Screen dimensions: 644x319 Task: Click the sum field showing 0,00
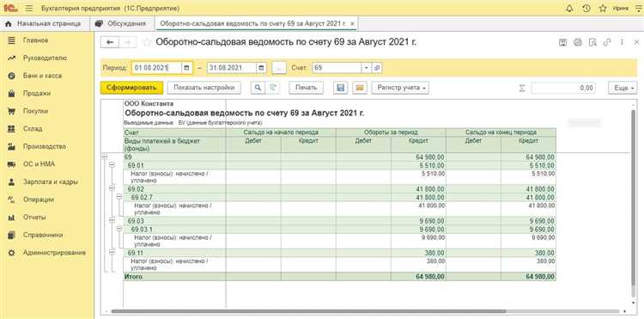[x=563, y=88]
